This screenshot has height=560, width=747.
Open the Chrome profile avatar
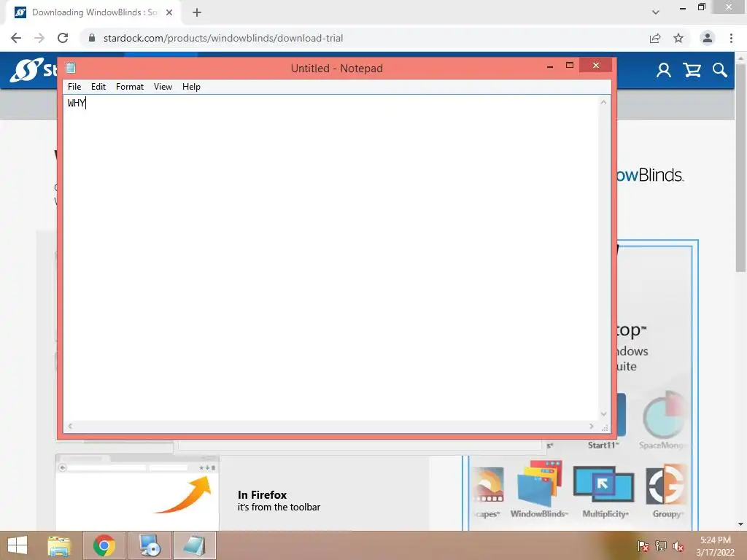coord(708,38)
